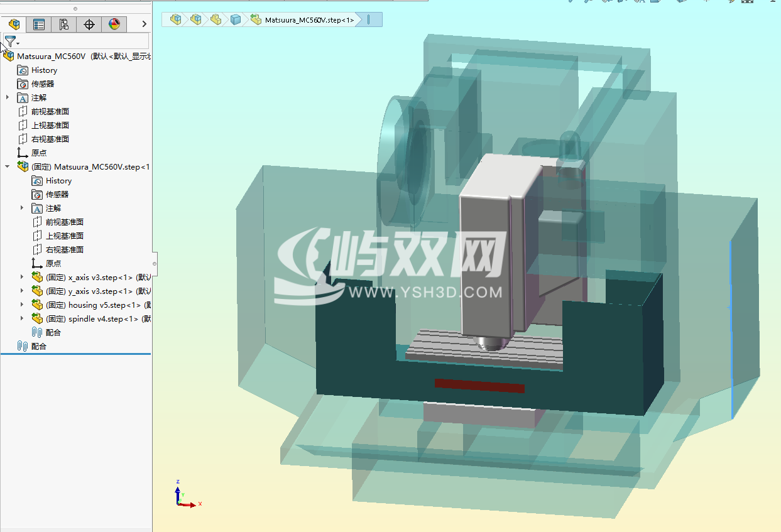Select 前视基准面 under Matsuura_MC560V.step<1>
The image size is (781, 532).
pos(64,222)
